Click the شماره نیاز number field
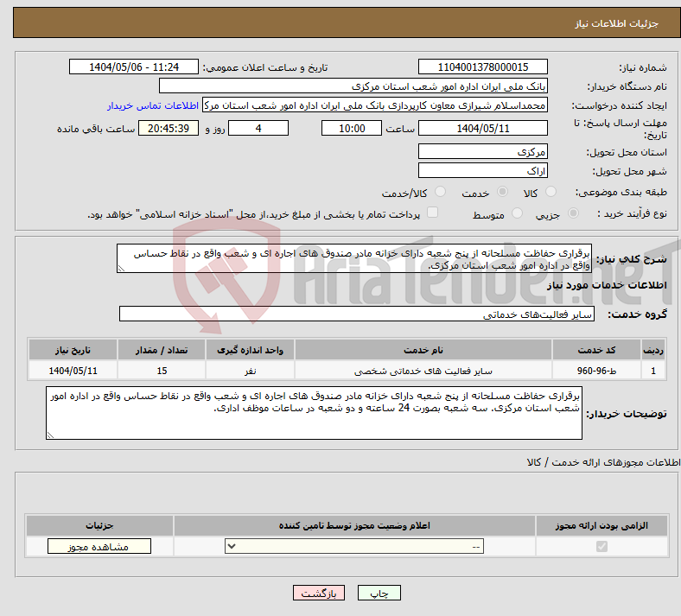Viewport: 681px width, 616px height. [482, 67]
